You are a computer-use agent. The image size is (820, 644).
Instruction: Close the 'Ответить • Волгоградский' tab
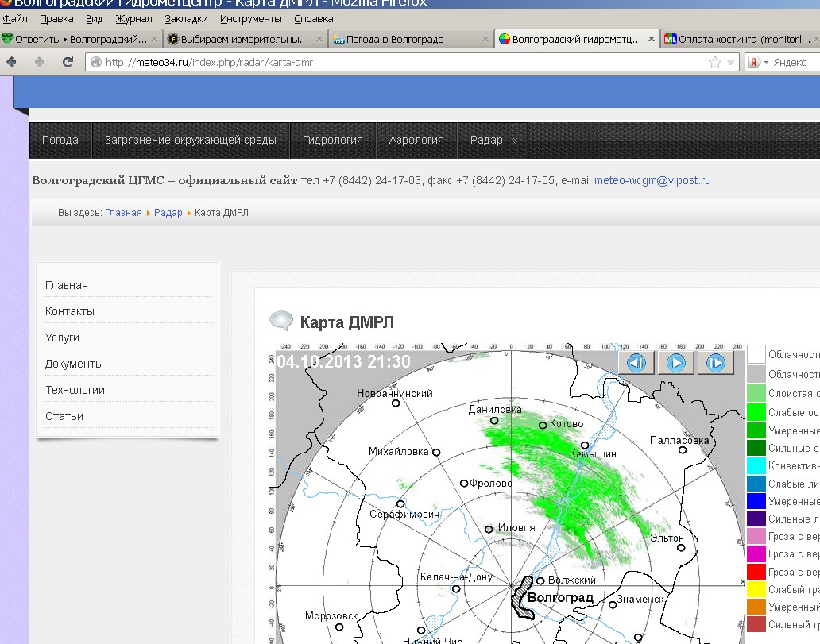click(154, 39)
